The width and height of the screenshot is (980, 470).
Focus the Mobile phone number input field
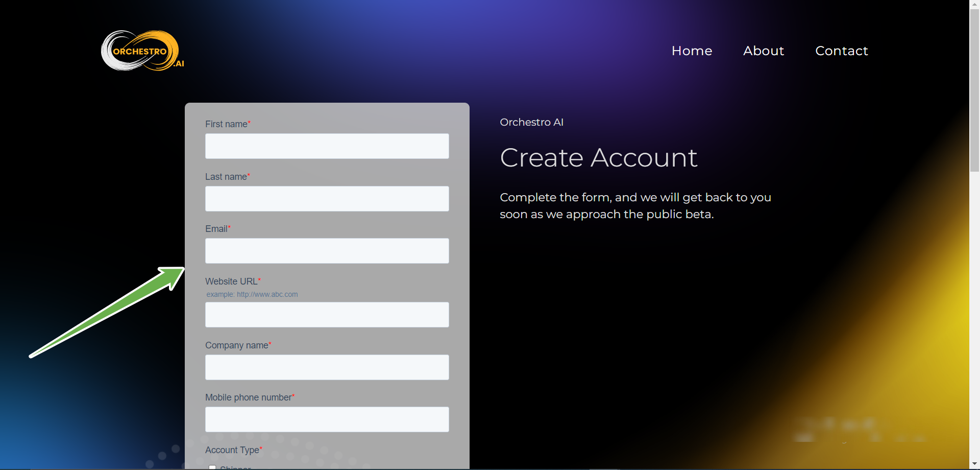click(x=327, y=419)
